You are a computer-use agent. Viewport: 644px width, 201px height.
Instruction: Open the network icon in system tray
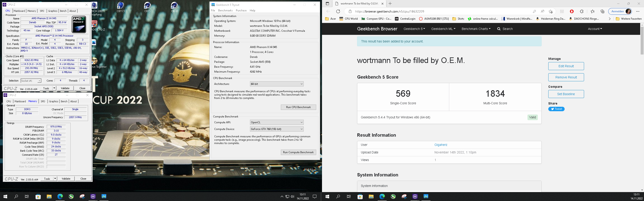click(287, 197)
